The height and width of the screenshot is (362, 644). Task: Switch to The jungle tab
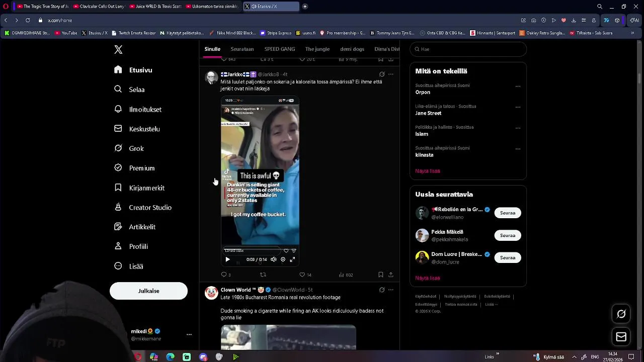tap(317, 49)
